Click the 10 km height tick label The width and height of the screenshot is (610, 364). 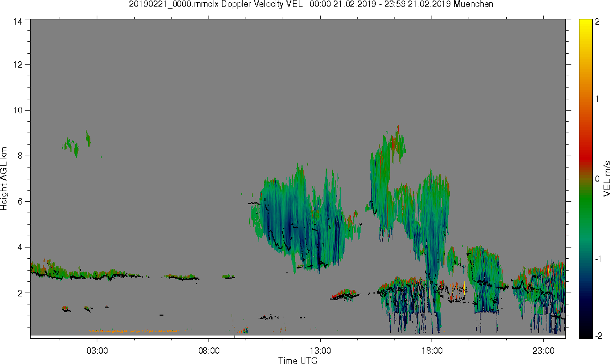tap(18, 110)
